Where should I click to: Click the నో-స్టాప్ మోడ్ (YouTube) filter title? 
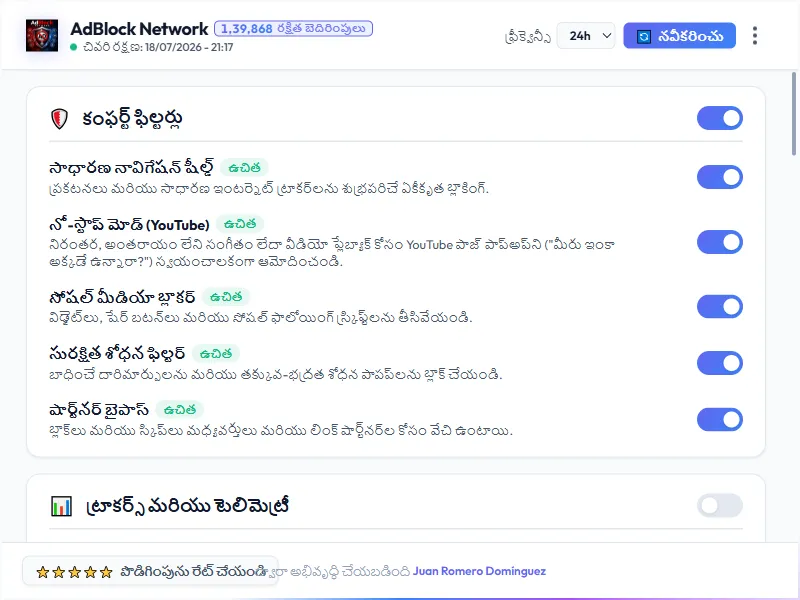pos(130,224)
